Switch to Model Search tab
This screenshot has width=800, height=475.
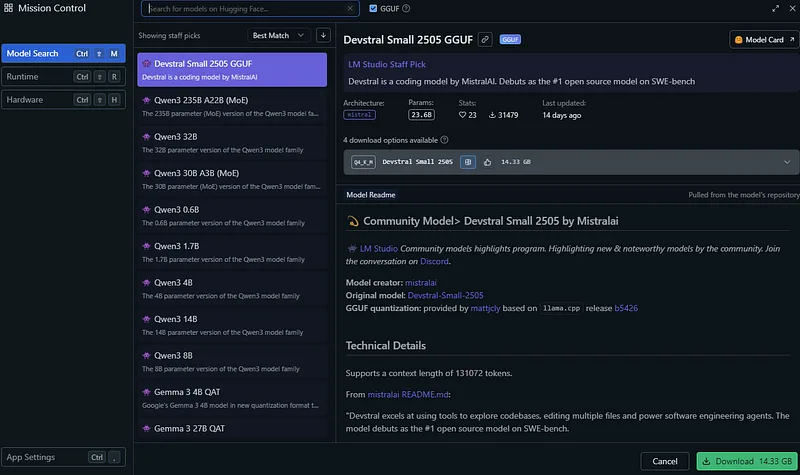[63, 54]
